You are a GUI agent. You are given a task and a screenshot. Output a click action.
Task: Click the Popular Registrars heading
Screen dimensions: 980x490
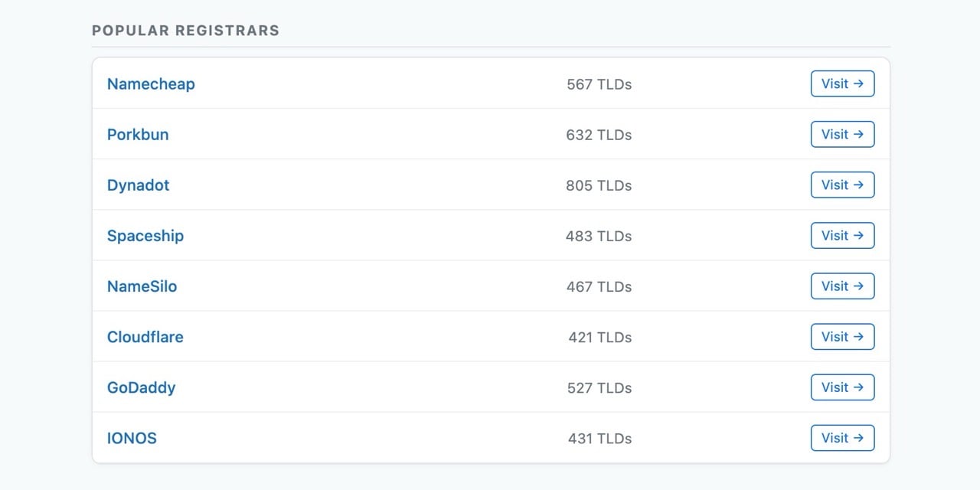pyautogui.click(x=185, y=31)
